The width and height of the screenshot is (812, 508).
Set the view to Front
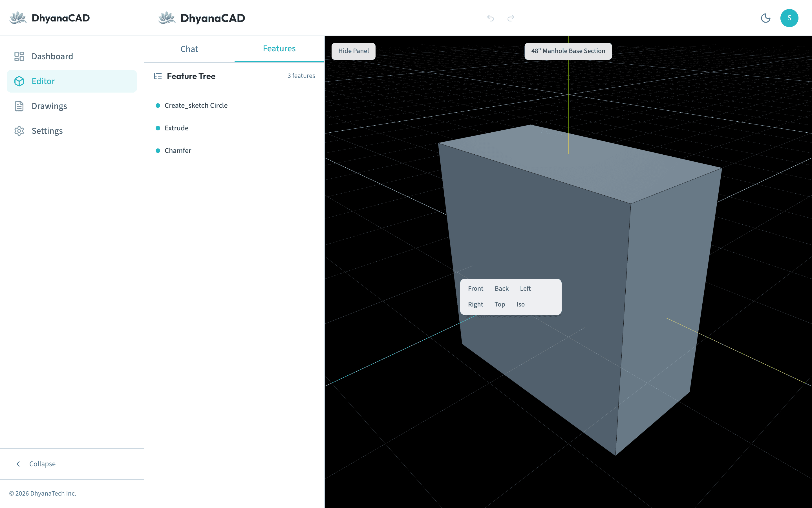pyautogui.click(x=475, y=289)
